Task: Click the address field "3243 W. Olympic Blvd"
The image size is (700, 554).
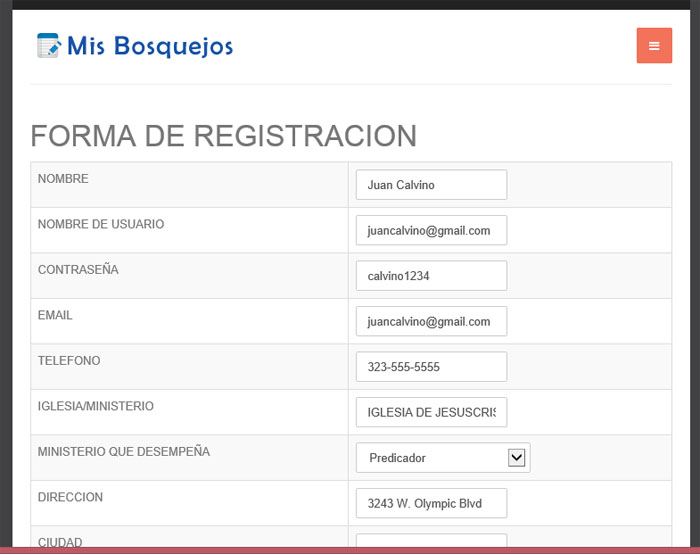Action: click(431, 503)
